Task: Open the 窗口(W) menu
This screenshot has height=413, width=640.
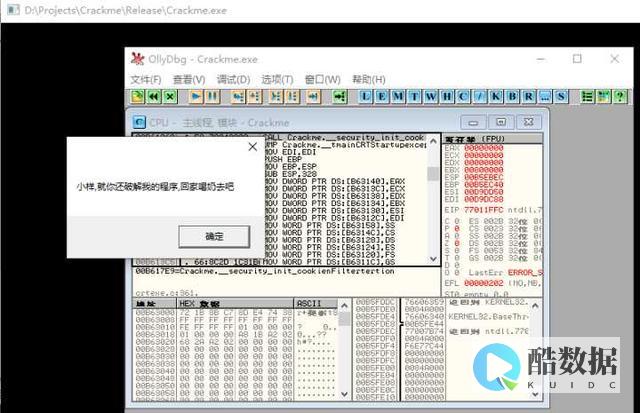Action: (x=322, y=80)
